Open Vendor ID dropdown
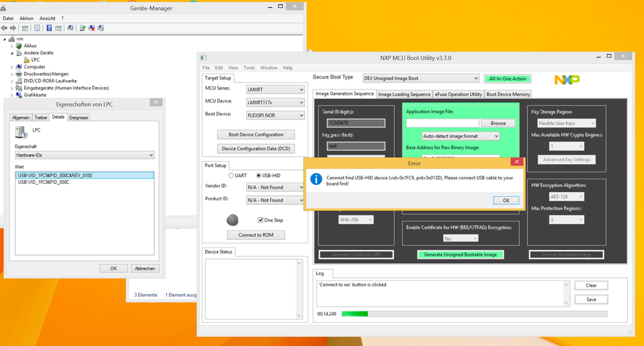Image resolution: width=644 pixels, height=346 pixels. tap(275, 187)
